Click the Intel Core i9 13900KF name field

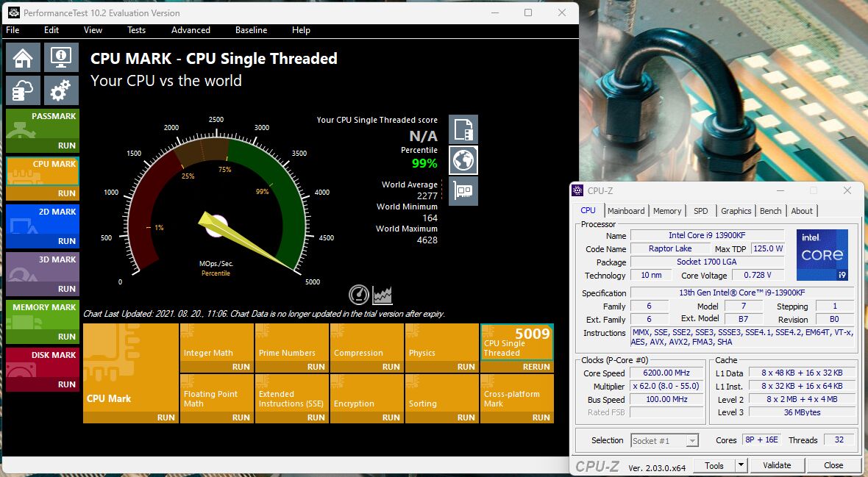707,235
